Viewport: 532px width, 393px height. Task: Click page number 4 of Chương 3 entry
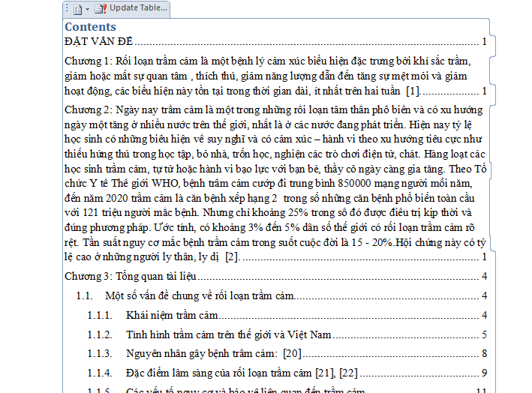(x=485, y=276)
